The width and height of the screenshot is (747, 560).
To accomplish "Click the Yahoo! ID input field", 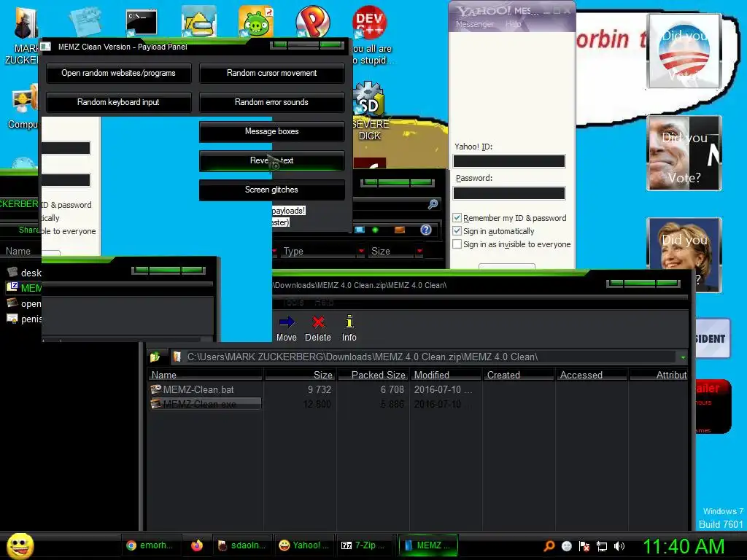I will pos(508,161).
